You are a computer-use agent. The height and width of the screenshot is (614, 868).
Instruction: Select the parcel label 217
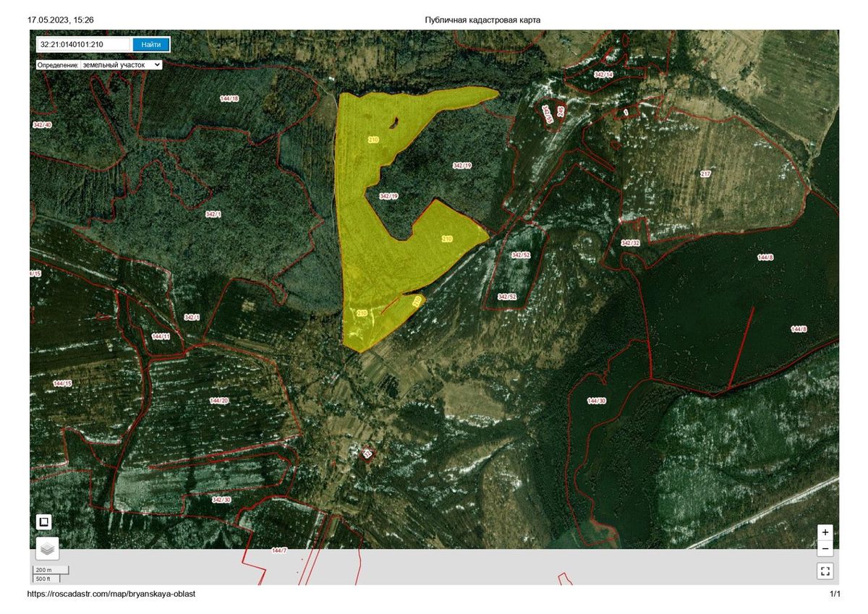click(x=705, y=174)
